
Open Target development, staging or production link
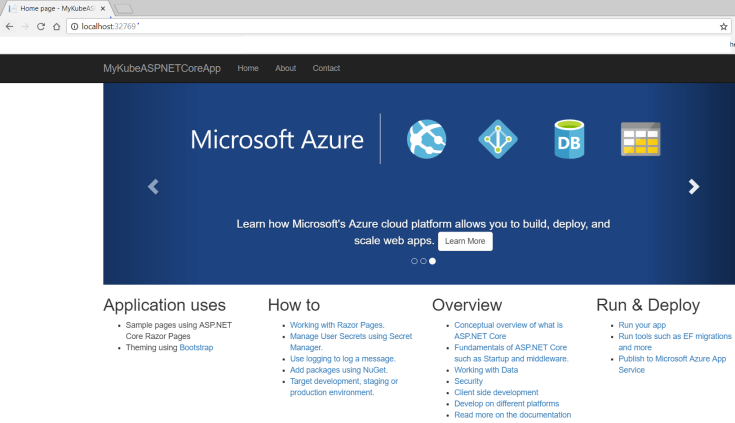pyautogui.click(x=344, y=387)
